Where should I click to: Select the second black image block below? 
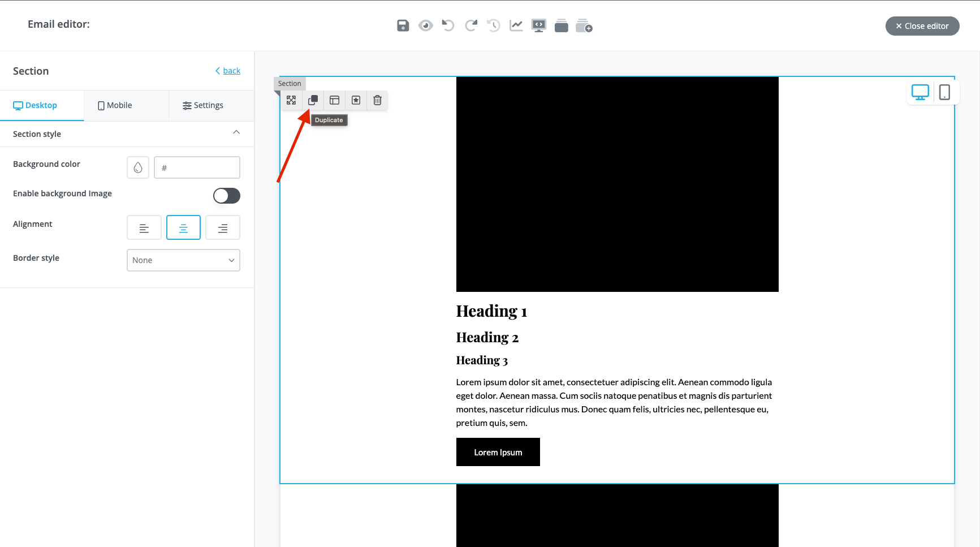(x=618, y=515)
